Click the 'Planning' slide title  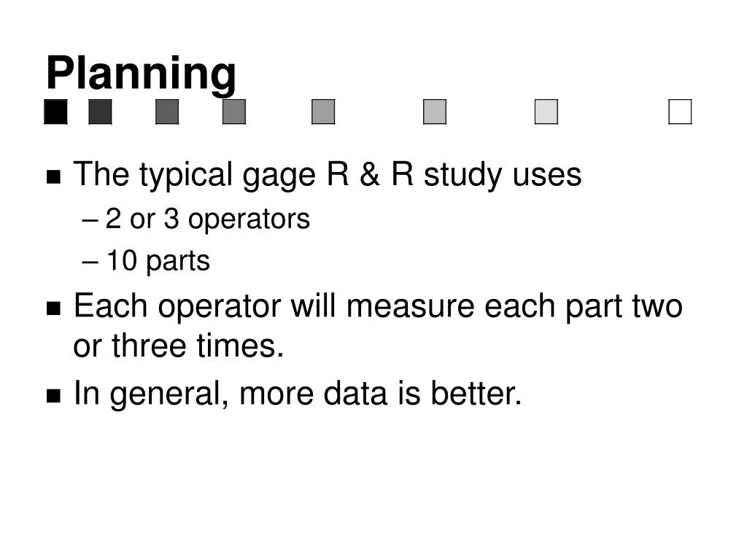pyautogui.click(x=141, y=74)
